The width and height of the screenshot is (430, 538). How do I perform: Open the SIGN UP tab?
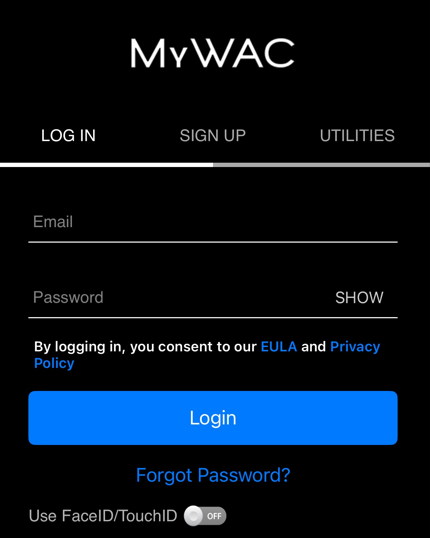213,136
